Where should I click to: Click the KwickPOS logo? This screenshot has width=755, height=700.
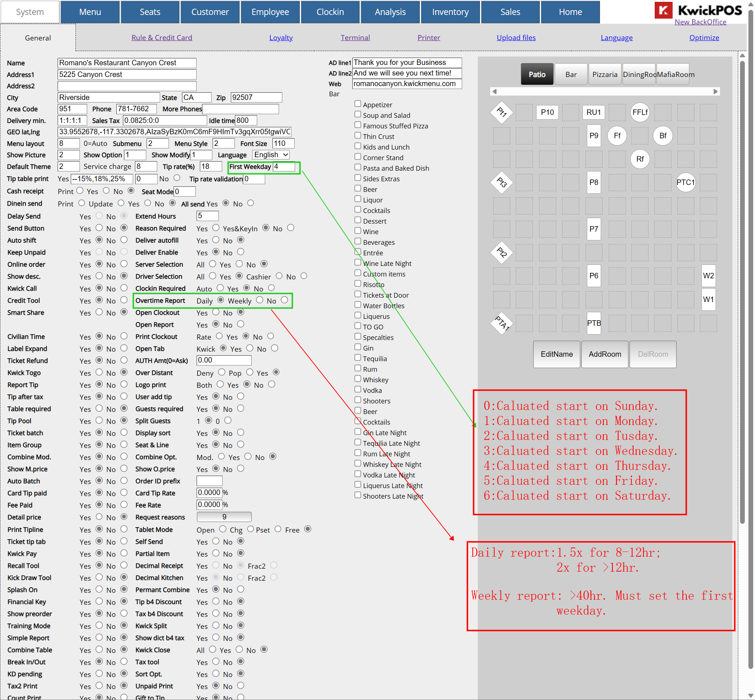click(698, 10)
